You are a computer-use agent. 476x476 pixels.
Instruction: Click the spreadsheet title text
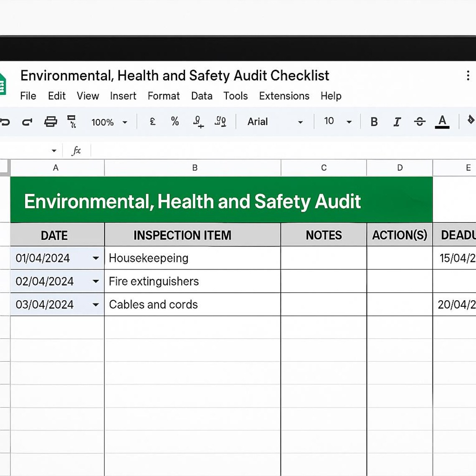[175, 76]
